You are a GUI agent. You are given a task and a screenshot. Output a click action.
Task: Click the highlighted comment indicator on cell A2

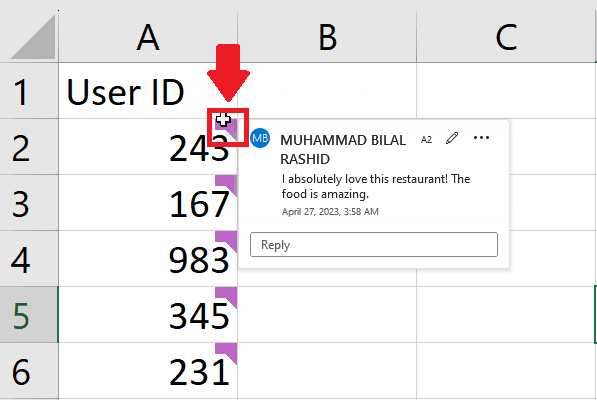pos(228,127)
